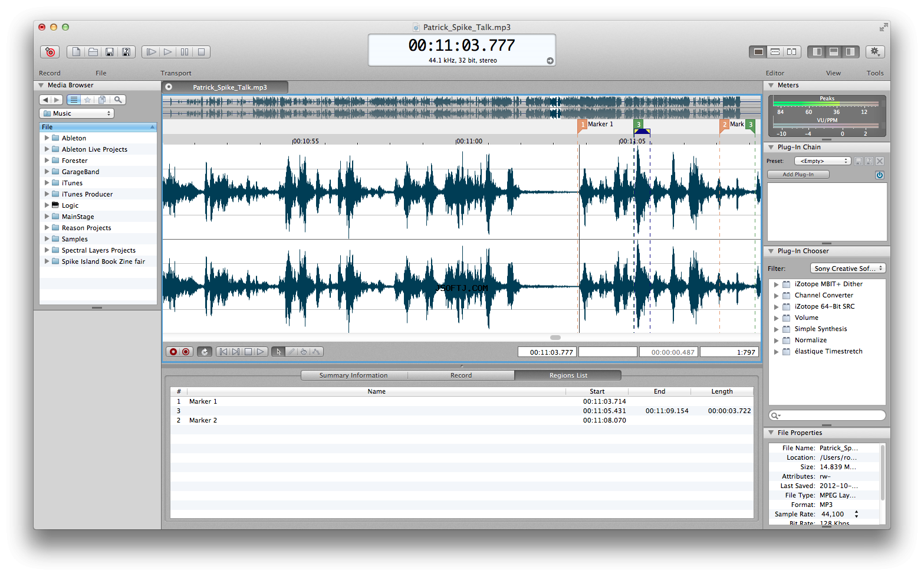Screen dimensions: 924x576
Task: Select the Marker 2 row in Regions List
Action: click(x=462, y=420)
